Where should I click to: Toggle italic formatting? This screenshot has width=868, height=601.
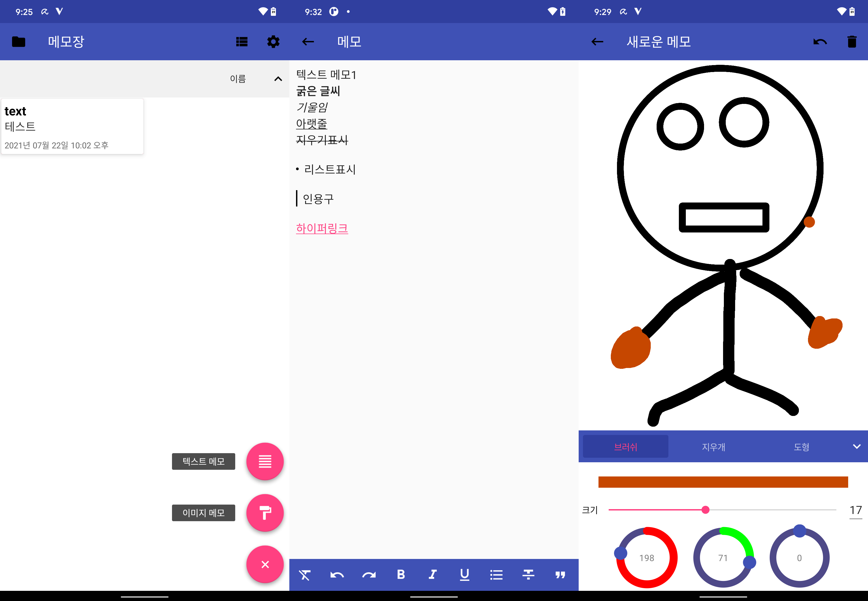[x=433, y=575]
